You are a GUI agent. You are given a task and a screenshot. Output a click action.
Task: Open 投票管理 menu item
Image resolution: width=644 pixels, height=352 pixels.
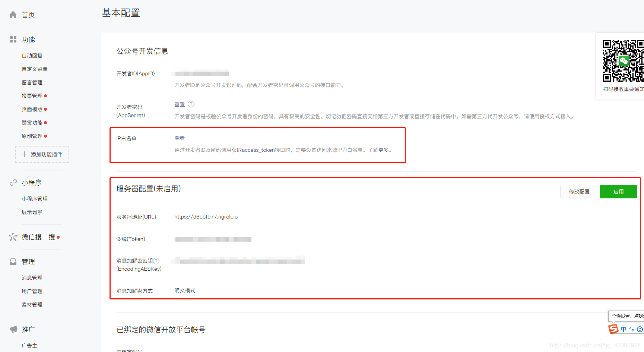click(x=32, y=96)
